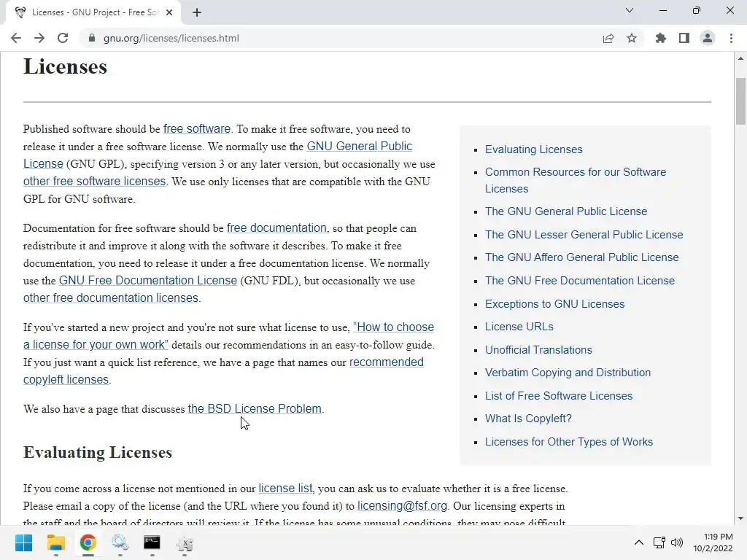Jump to 'What Is Copyleft?' section
747x560 pixels.
(528, 419)
